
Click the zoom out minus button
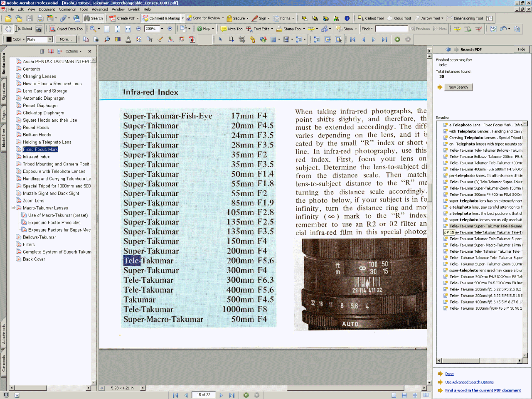139,29
